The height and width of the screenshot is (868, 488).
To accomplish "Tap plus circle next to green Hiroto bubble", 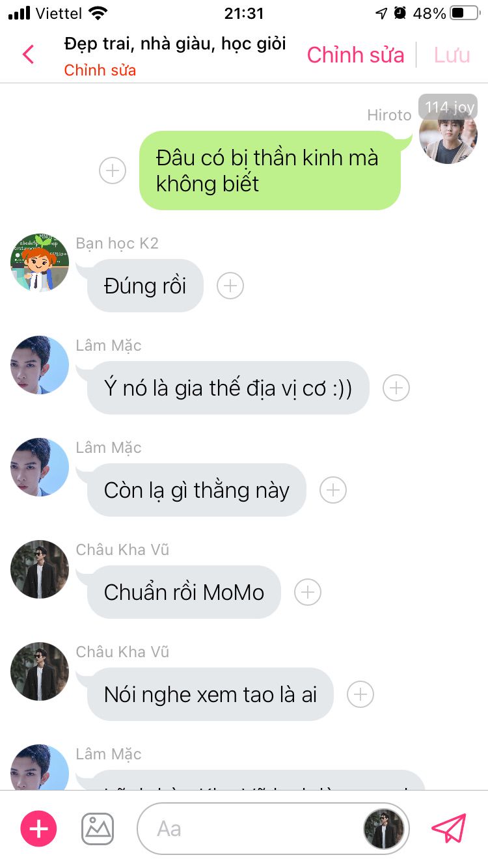I will click(x=113, y=170).
